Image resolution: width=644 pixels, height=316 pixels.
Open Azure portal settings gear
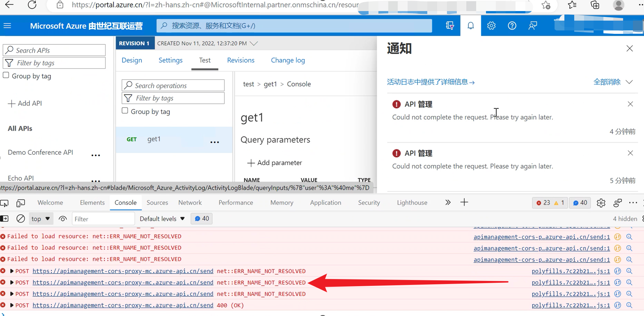pos(491,26)
